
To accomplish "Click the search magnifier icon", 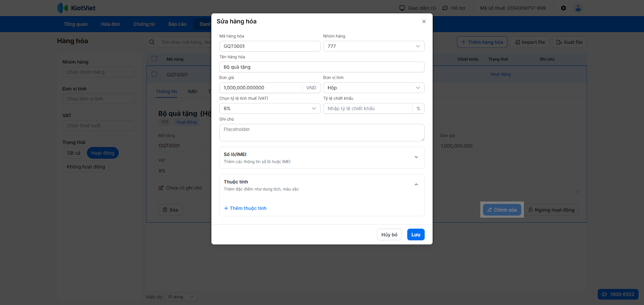I will 152,42.
